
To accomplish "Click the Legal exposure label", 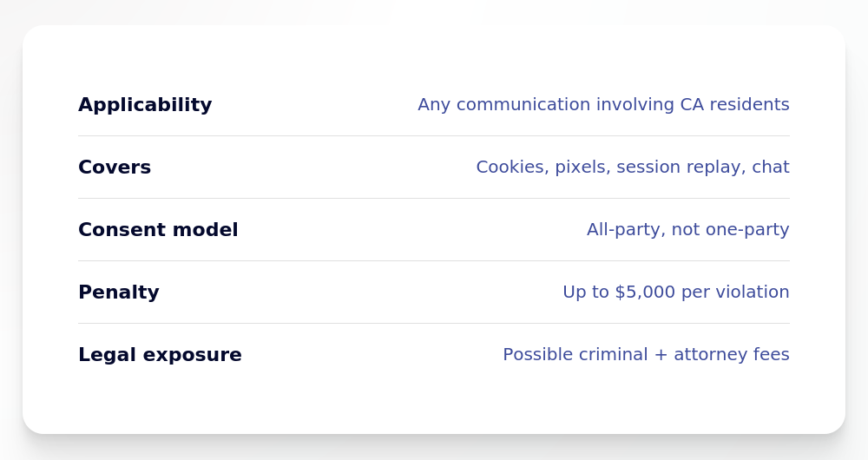I will coord(160,355).
